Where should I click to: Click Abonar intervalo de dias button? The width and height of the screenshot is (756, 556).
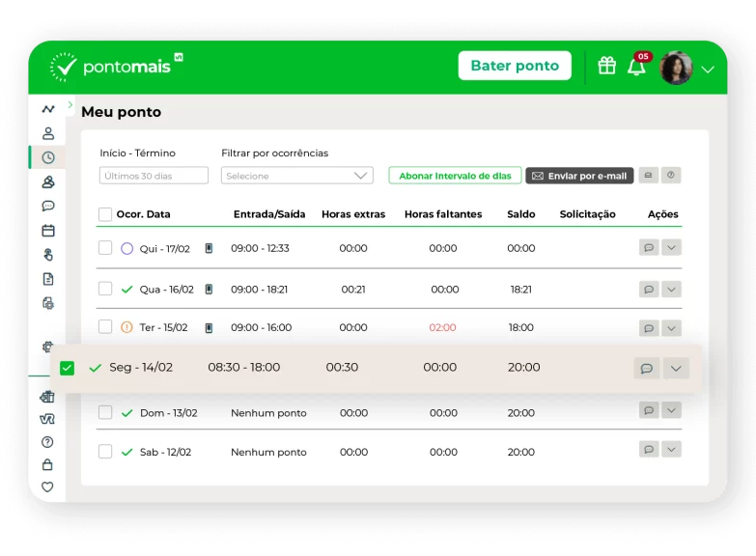455,176
